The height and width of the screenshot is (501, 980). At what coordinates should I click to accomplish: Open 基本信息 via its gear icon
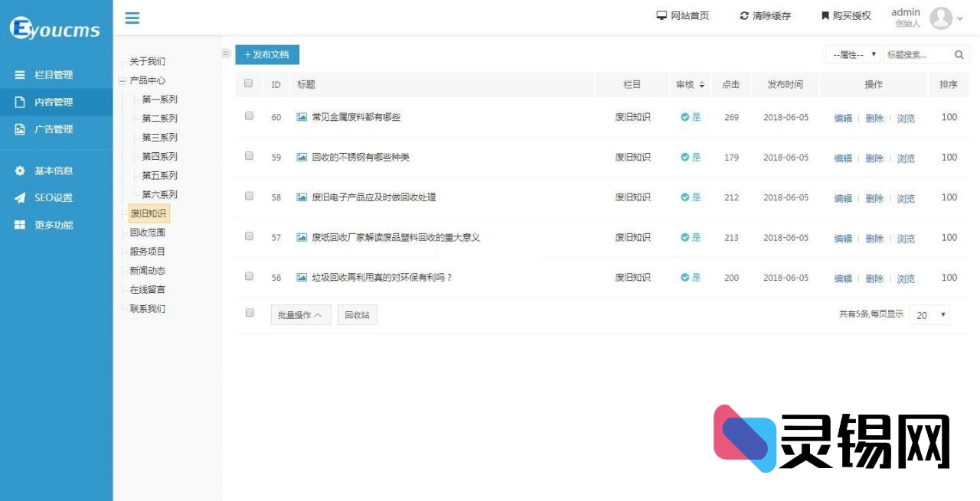tap(18, 171)
